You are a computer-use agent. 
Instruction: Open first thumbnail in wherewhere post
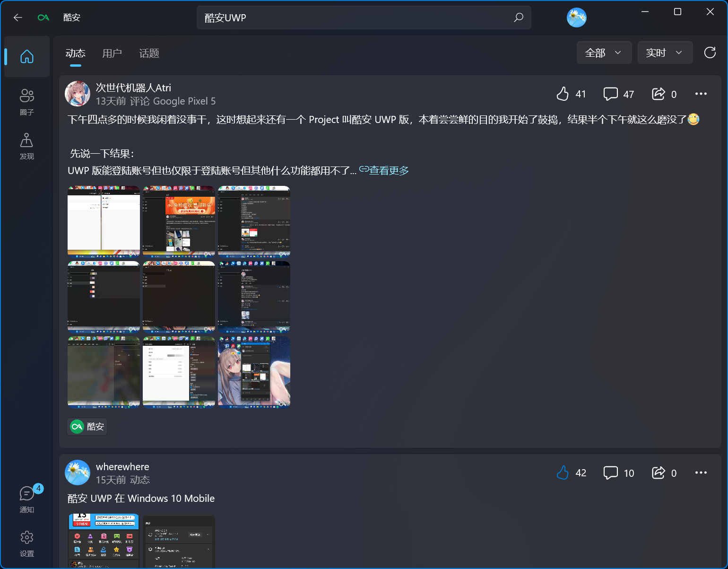(104, 542)
